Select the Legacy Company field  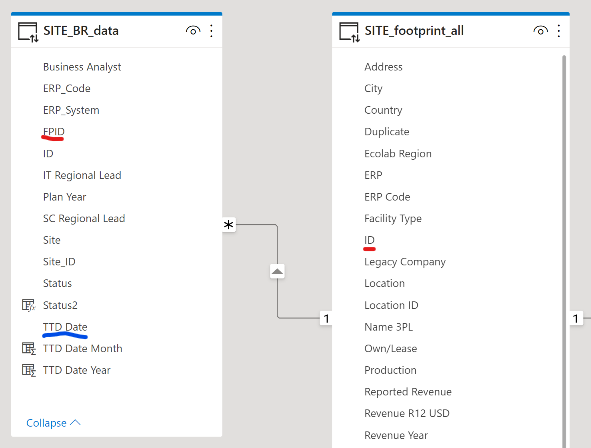point(405,262)
